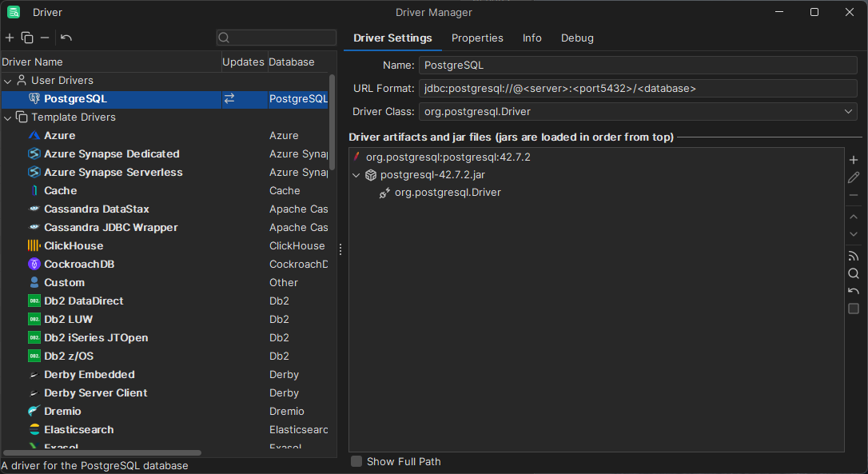Collapse the Template Drivers group
Image resolution: width=868 pixels, height=474 pixels.
coord(8,118)
